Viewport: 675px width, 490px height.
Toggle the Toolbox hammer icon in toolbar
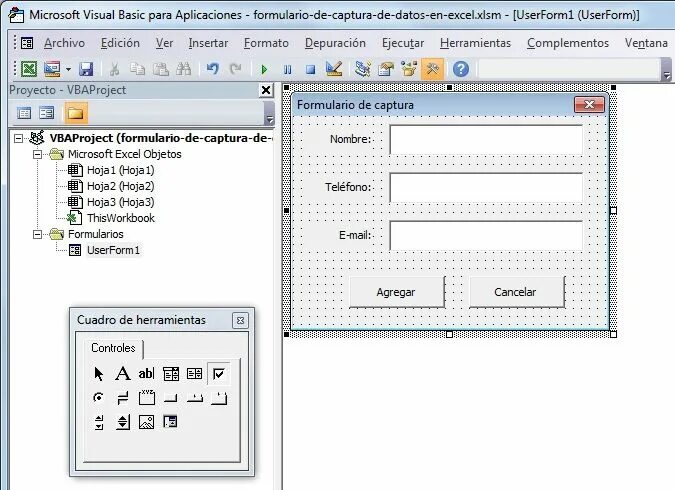point(432,69)
